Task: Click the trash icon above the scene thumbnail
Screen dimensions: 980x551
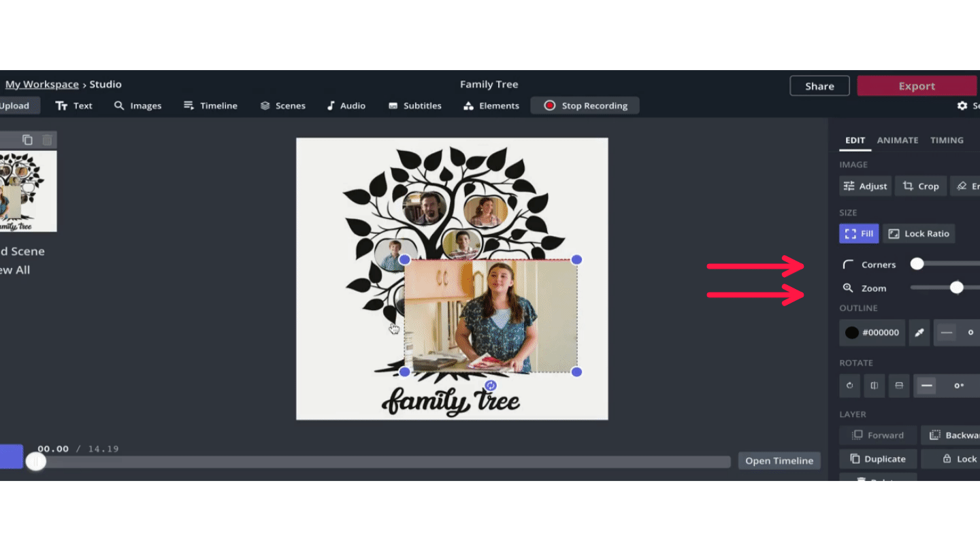Action: [47, 140]
